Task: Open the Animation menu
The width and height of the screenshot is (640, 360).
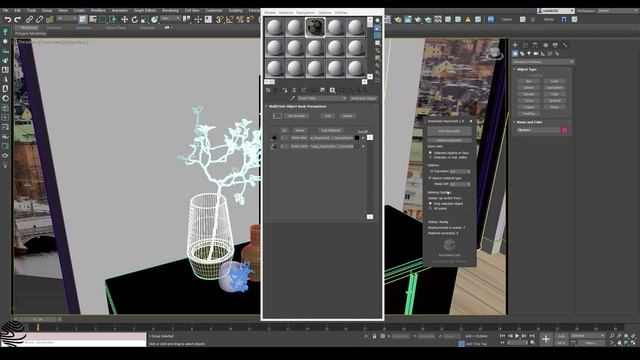Action: pos(120,11)
